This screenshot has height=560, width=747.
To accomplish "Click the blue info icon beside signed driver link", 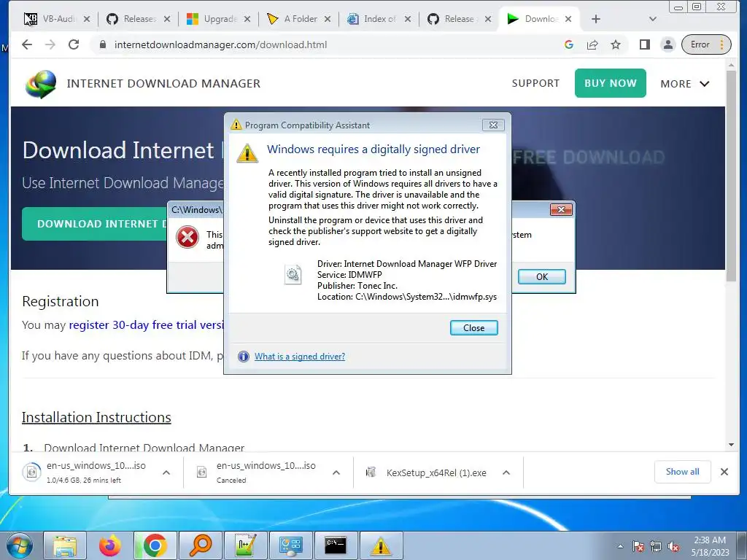I will [x=244, y=356].
